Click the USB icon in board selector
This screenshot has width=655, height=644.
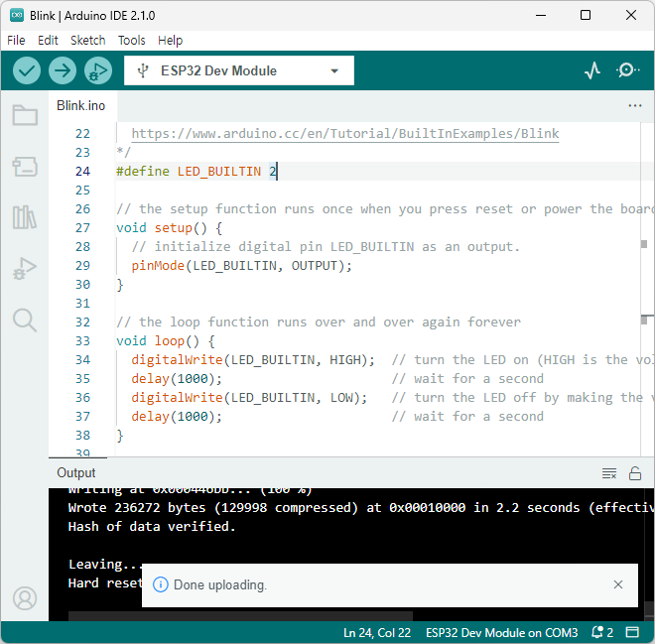[143, 70]
